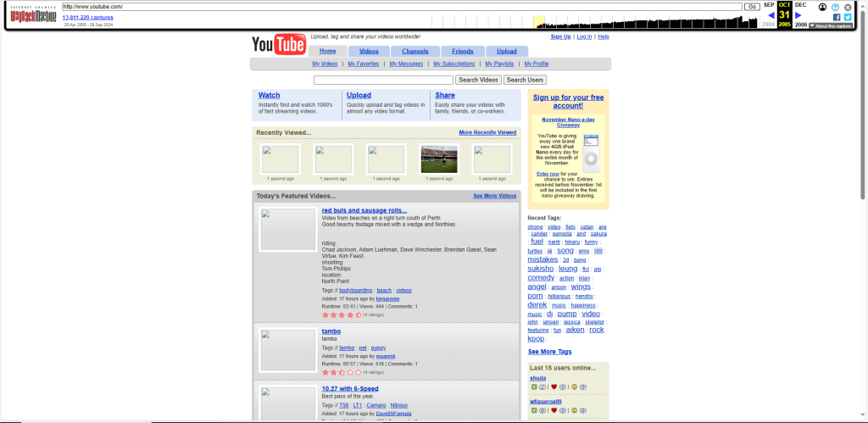The width and height of the screenshot is (868, 423).
Task: Go to previous capture with blue left arrow
Action: pos(771,15)
